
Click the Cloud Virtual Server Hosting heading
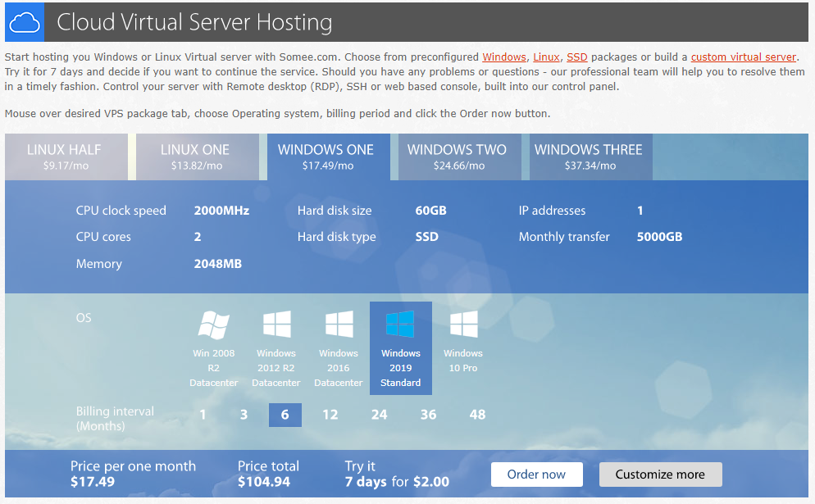pos(194,22)
